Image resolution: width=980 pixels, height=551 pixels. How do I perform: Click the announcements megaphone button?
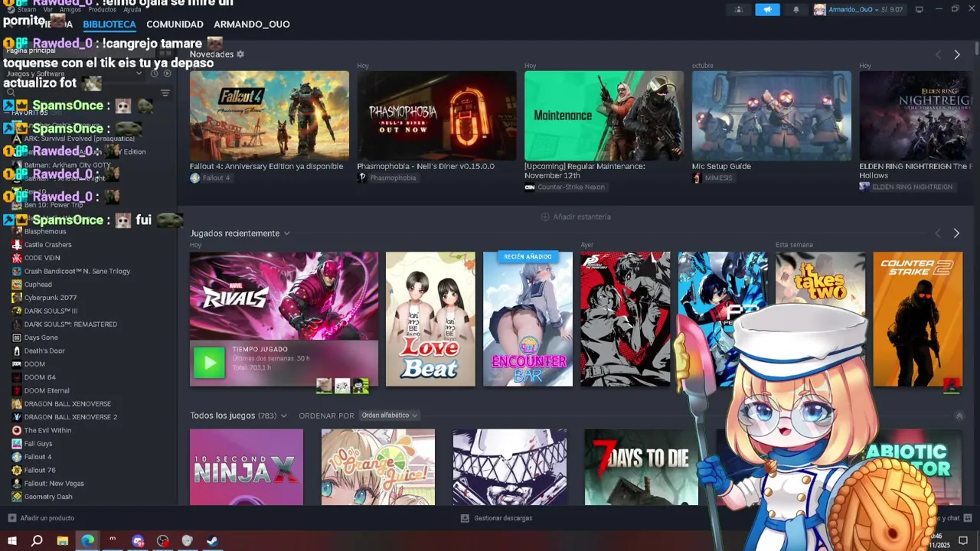click(x=767, y=10)
